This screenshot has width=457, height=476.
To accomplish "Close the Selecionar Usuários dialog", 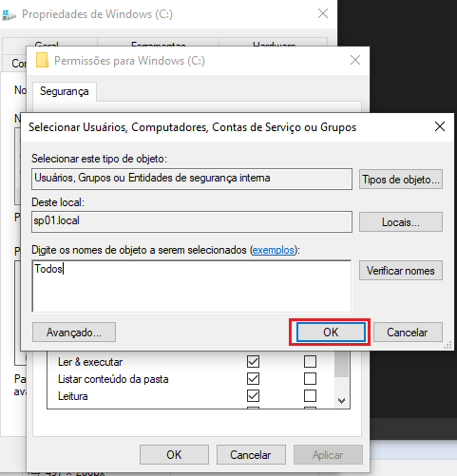I will pos(440,126).
